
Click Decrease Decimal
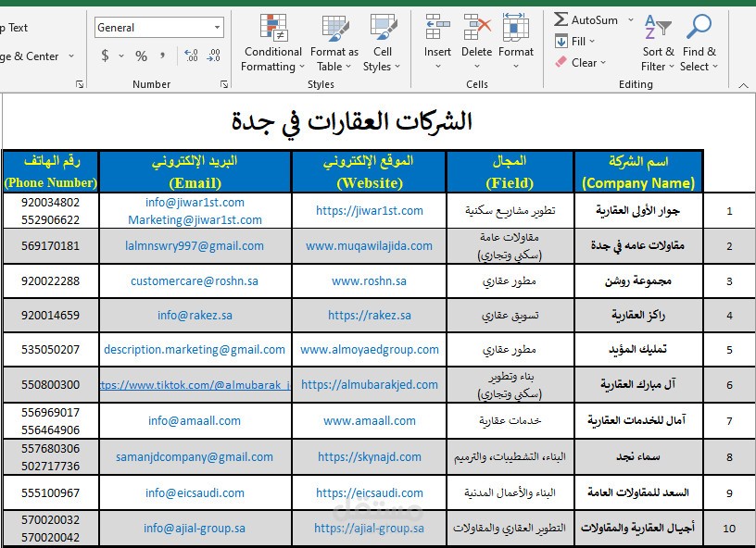214,56
